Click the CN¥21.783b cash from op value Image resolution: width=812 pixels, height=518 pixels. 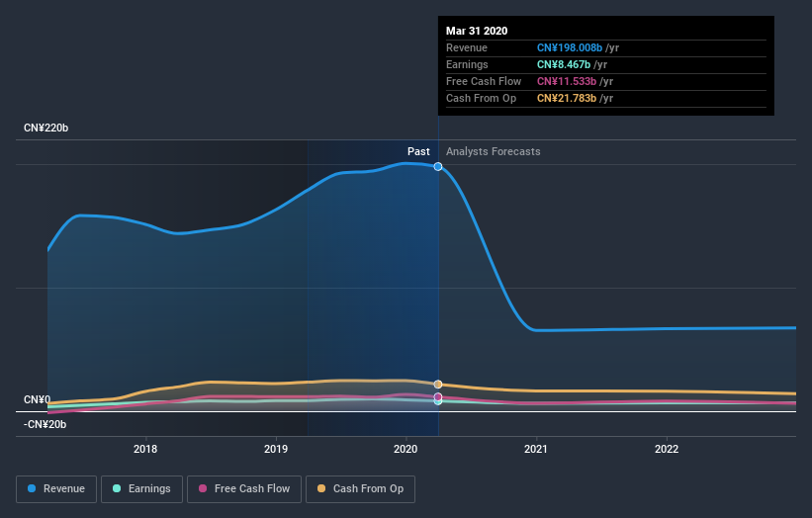pyautogui.click(x=567, y=98)
